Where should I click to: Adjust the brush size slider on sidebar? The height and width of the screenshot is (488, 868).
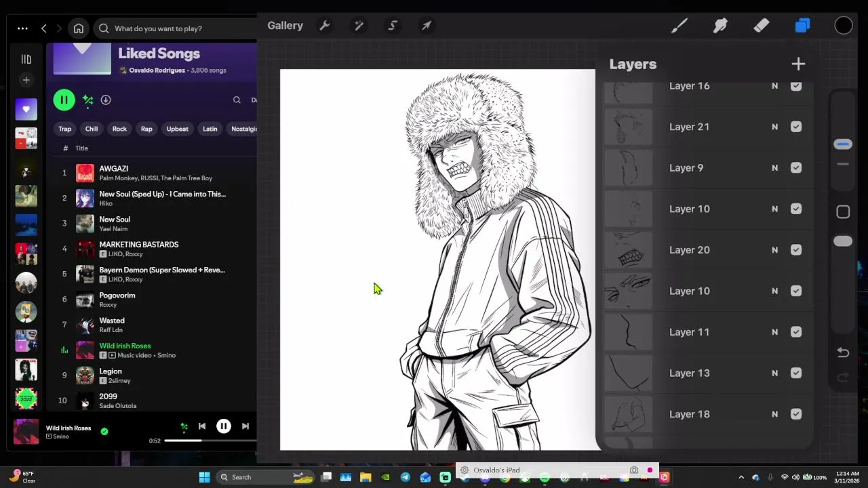click(843, 144)
